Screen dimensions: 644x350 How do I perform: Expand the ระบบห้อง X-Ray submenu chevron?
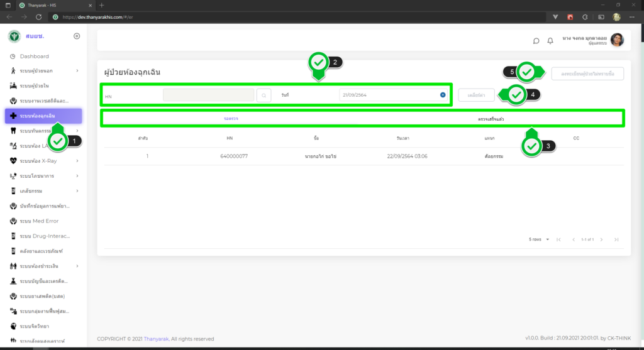click(x=77, y=161)
